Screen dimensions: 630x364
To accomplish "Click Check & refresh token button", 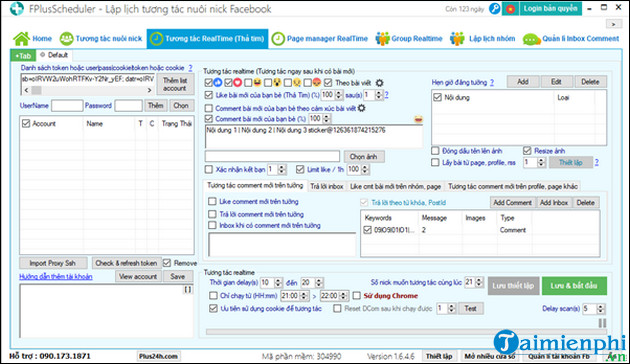I will tap(126, 263).
